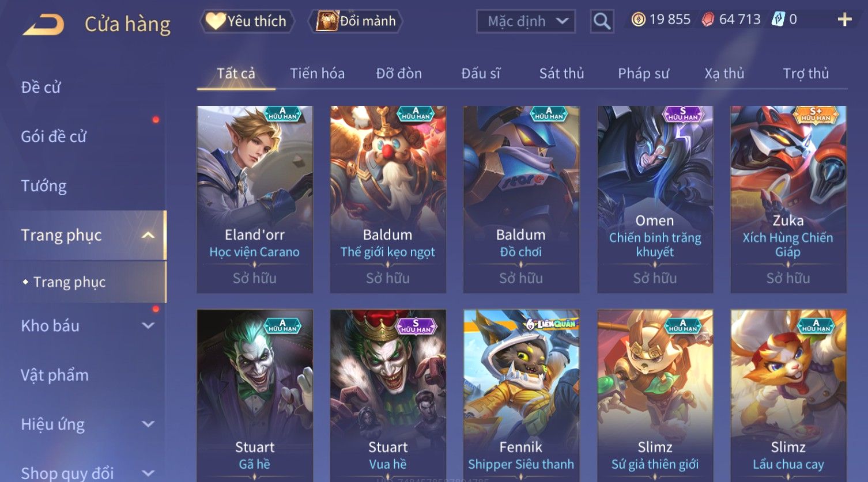Open Gói đề cử in sidebar

coord(54,136)
